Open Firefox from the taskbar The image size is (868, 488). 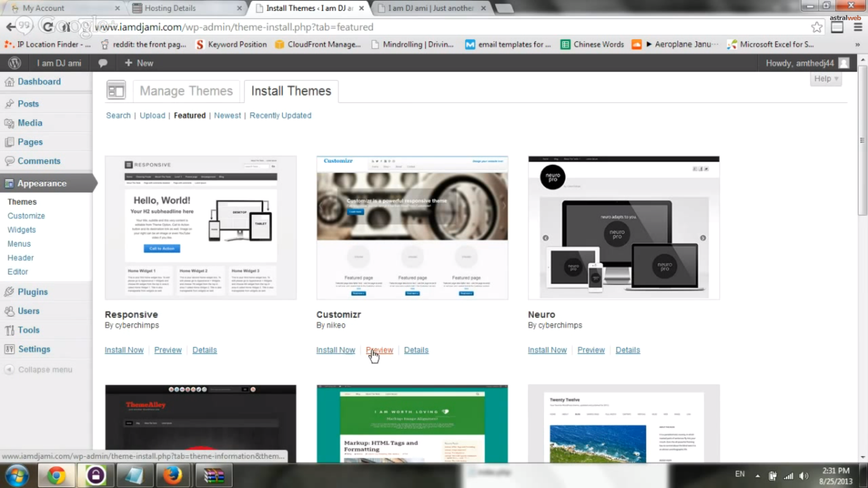173,475
